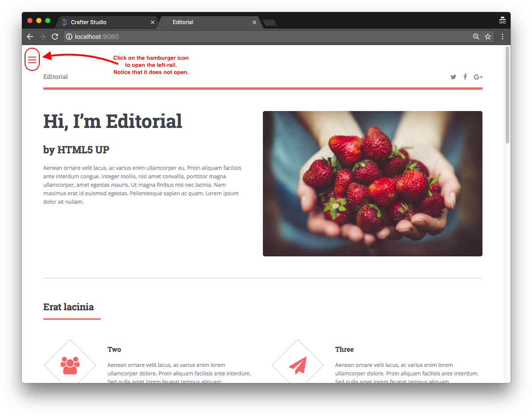Focus the localhost:9080 address bar
This screenshot has height=416, width=532.
(x=268, y=37)
